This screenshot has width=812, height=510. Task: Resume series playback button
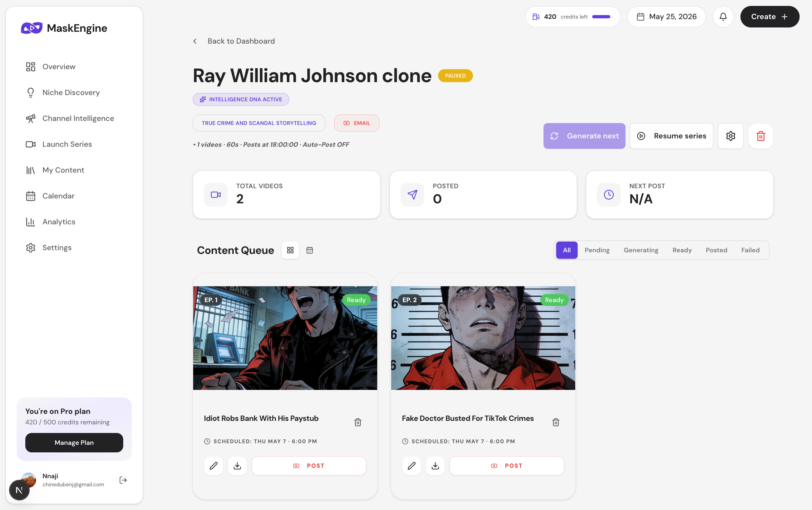coord(672,136)
